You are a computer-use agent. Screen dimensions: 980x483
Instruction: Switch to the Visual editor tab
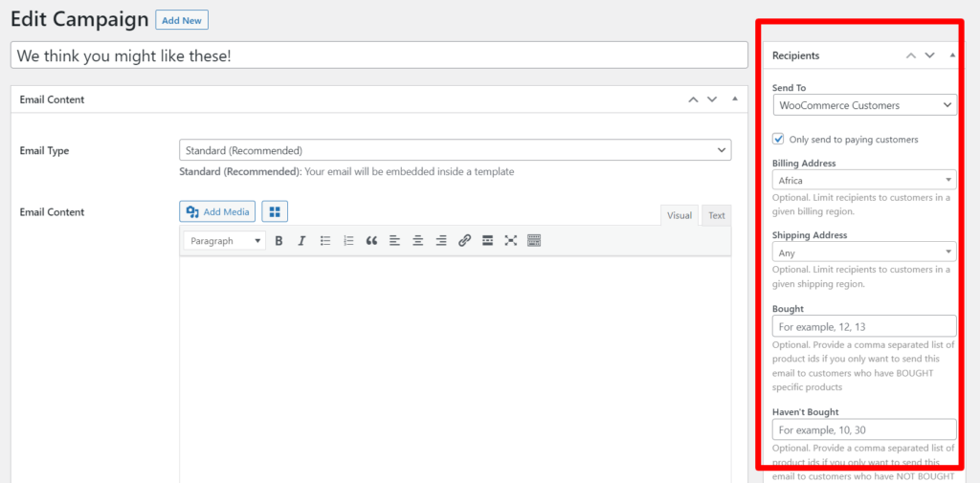(679, 215)
